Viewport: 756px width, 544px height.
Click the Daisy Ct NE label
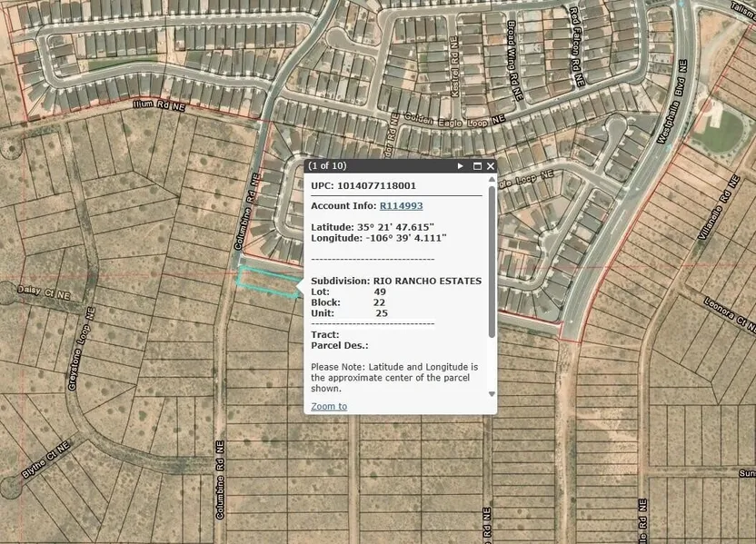pyautogui.click(x=42, y=292)
